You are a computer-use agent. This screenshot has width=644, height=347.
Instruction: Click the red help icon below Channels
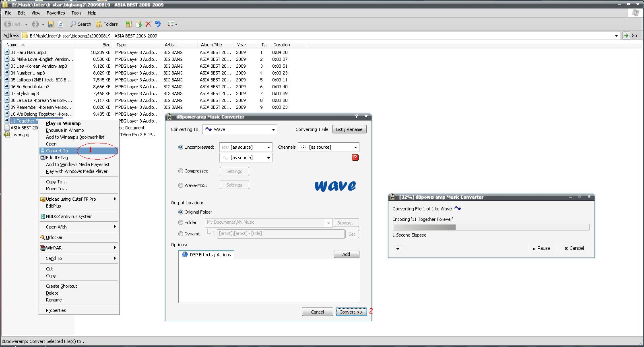pyautogui.click(x=355, y=158)
